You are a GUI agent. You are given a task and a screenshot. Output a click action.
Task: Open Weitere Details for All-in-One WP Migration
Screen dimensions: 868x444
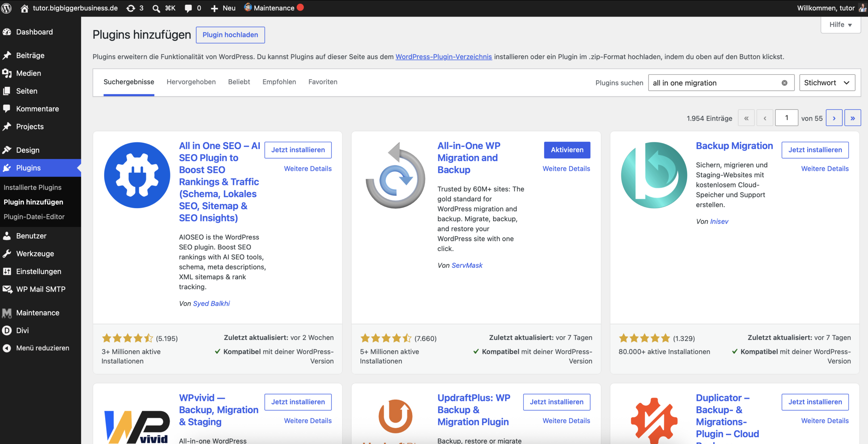click(566, 168)
